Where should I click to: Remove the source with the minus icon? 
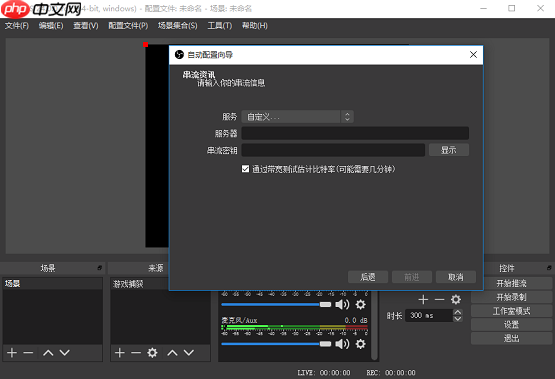[136, 352]
